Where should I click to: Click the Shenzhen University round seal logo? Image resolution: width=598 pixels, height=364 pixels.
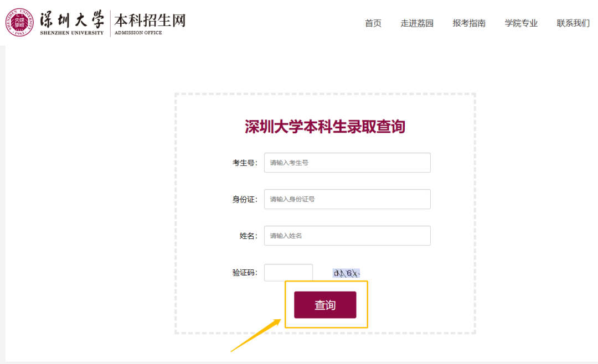[x=20, y=22]
